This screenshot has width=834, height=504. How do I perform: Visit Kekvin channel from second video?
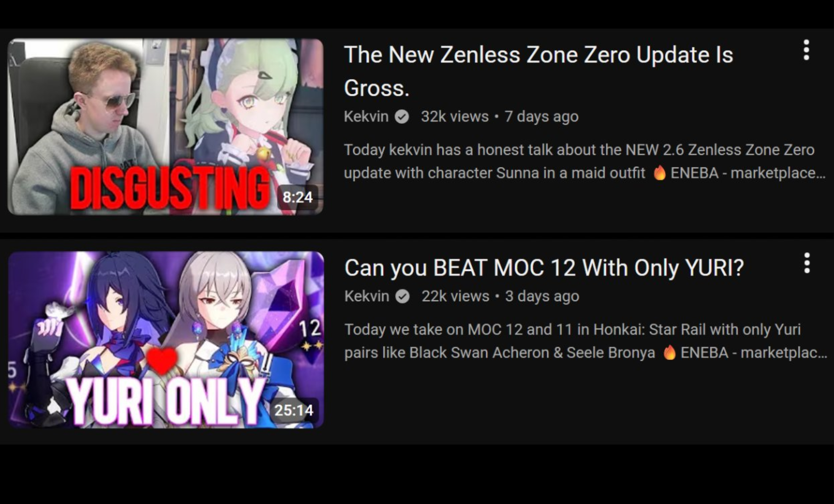coord(367,296)
